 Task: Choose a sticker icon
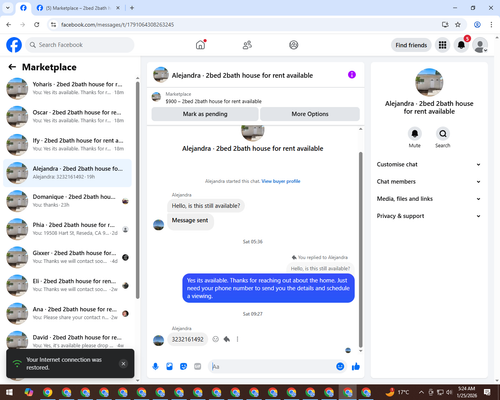[183, 367]
